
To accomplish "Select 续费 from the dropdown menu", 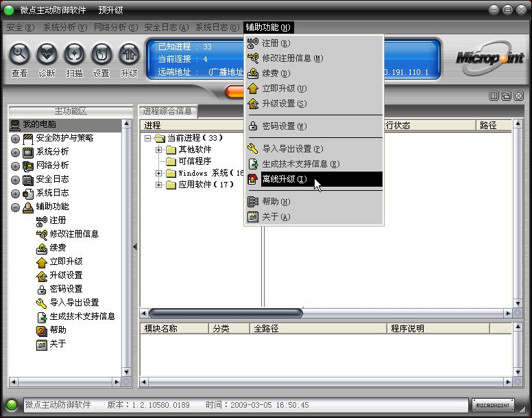I will [x=314, y=73].
